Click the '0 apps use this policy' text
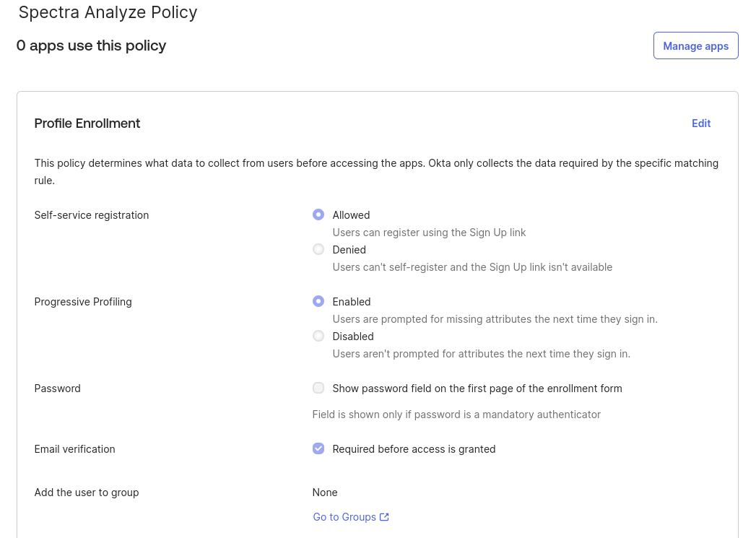This screenshot has width=756, height=538. click(x=91, y=45)
